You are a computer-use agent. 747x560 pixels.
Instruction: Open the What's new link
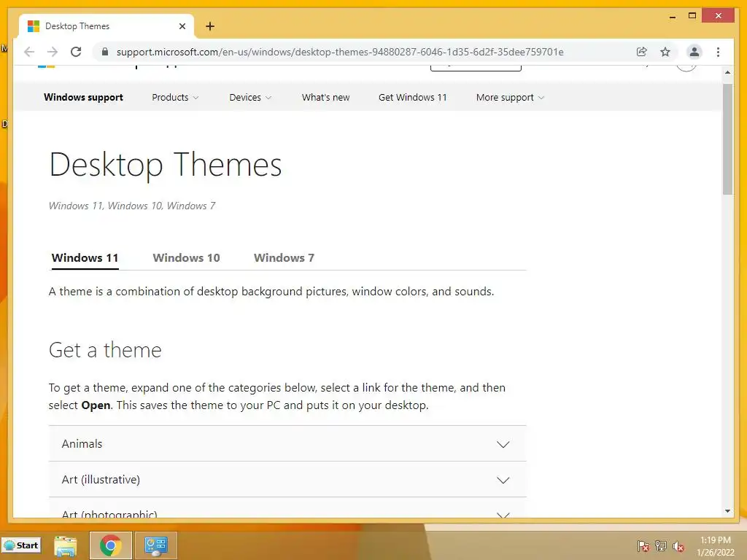tap(326, 97)
